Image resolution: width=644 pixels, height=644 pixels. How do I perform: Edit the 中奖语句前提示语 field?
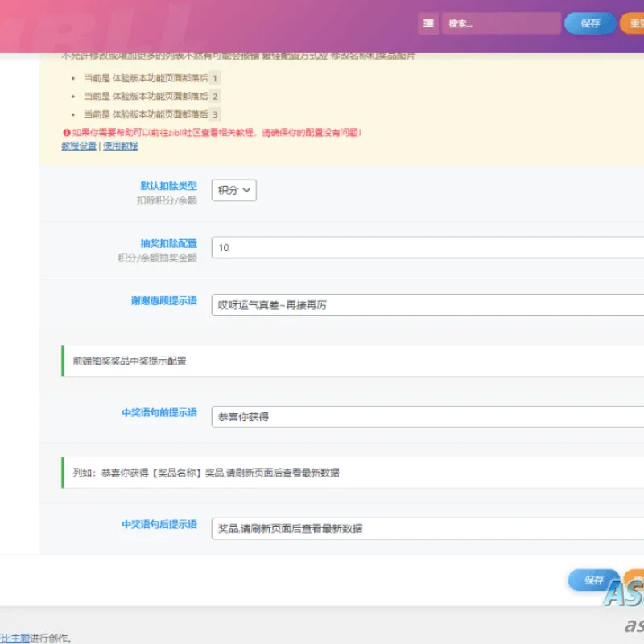tap(427, 417)
